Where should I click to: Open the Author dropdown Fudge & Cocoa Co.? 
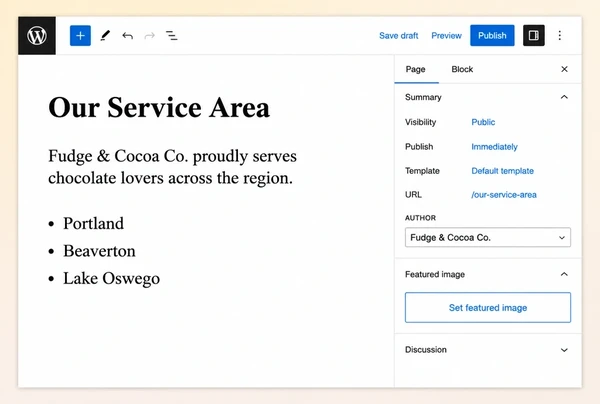(488, 238)
